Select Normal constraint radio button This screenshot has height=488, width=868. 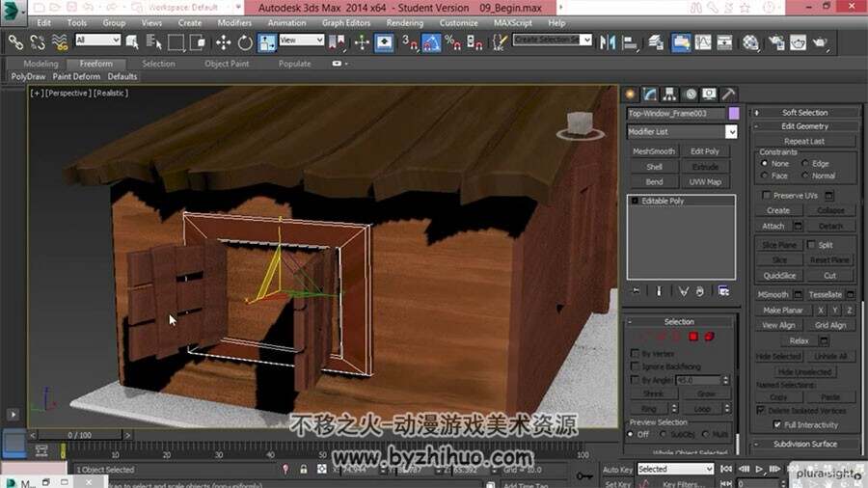coord(805,176)
